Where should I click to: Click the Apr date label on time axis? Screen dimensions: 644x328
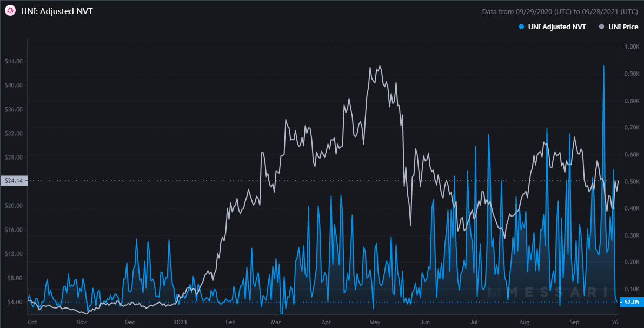coord(326,322)
